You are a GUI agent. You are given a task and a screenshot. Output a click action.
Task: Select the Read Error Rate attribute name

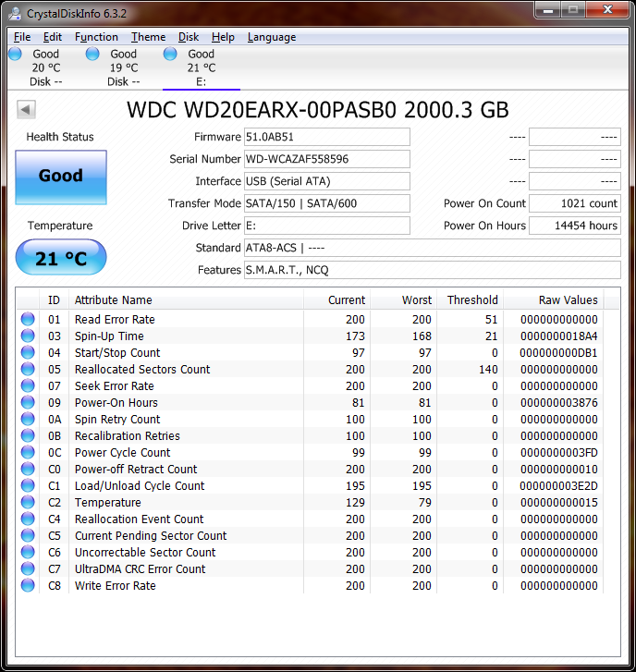(115, 319)
